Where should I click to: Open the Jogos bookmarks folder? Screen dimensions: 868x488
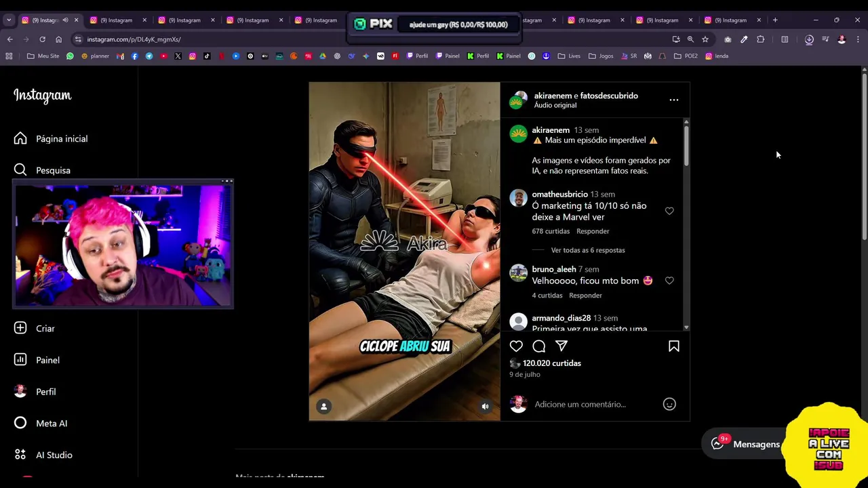click(x=601, y=56)
